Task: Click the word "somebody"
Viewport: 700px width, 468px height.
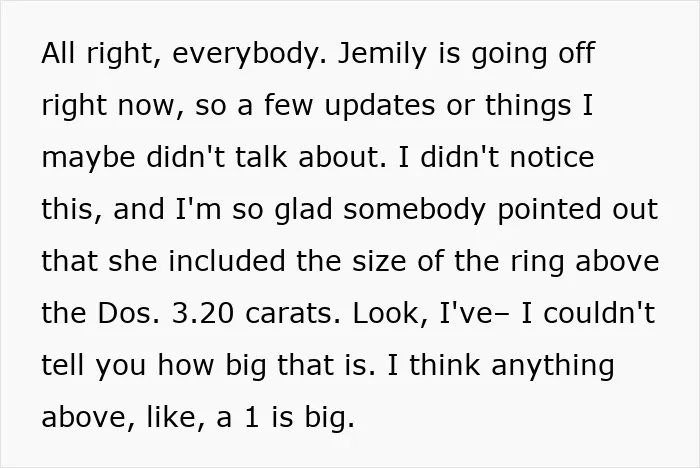Action: coord(414,210)
